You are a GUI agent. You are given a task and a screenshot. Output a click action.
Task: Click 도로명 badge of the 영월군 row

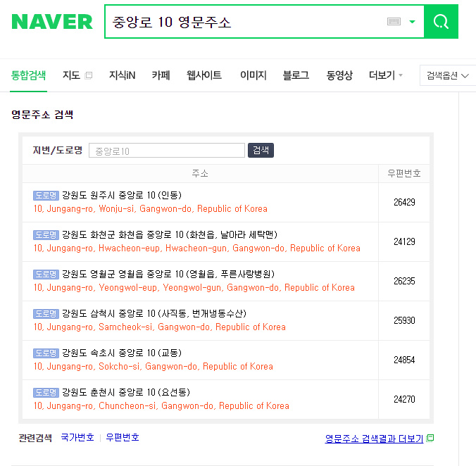[x=46, y=275]
